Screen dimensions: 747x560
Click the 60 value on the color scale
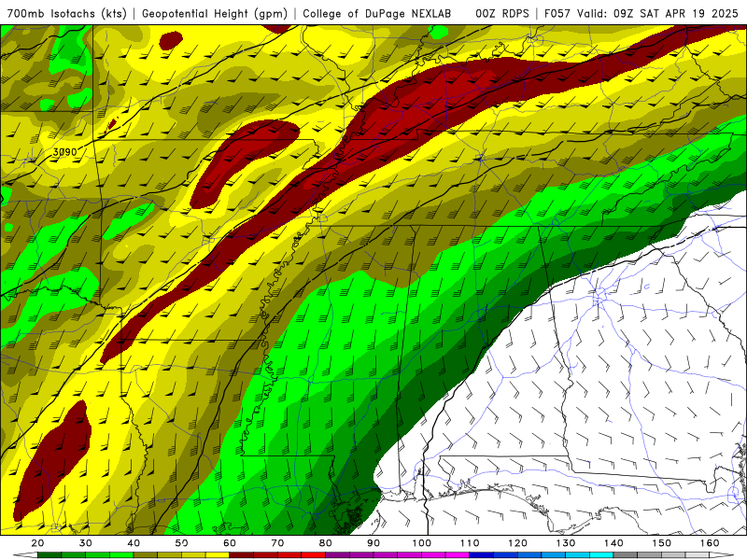[x=230, y=543]
